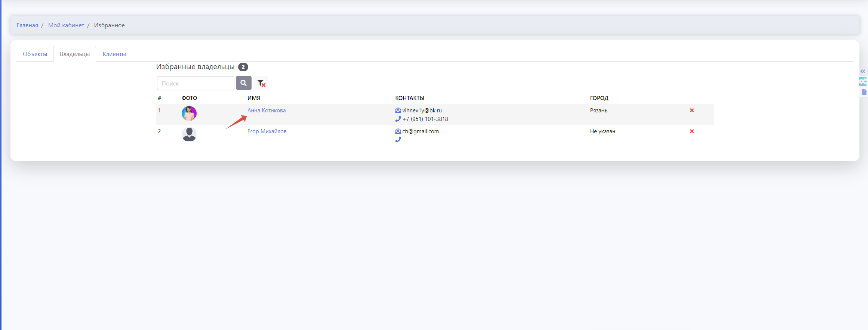Image resolution: width=868 pixels, height=330 pixels.
Task: Click the phone icon next to +7 (951) 101-3818
Action: click(x=398, y=119)
